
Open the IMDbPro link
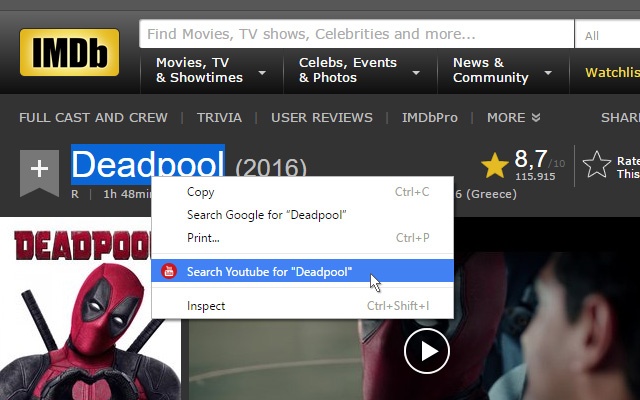point(430,118)
